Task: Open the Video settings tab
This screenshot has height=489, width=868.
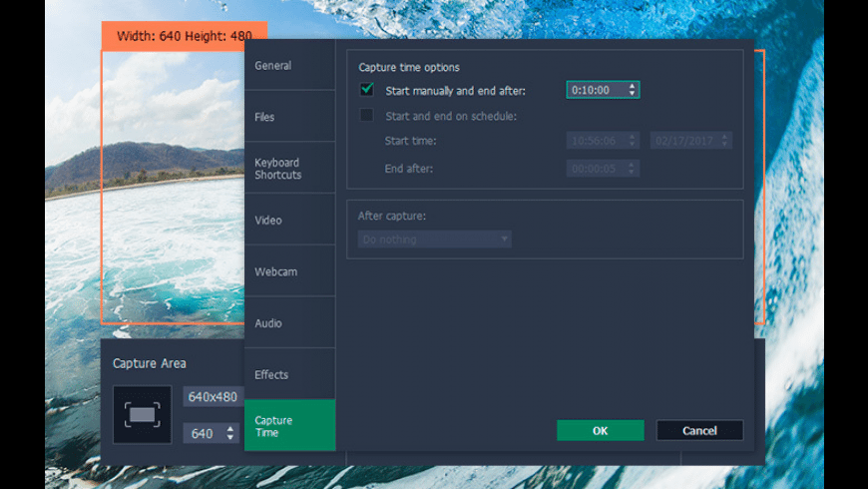Action: pos(289,220)
